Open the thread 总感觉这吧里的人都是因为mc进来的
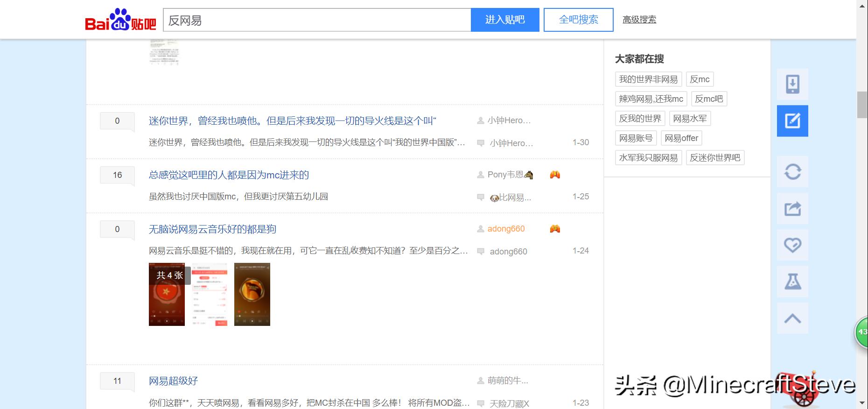Image resolution: width=868 pixels, height=409 pixels. (x=229, y=175)
